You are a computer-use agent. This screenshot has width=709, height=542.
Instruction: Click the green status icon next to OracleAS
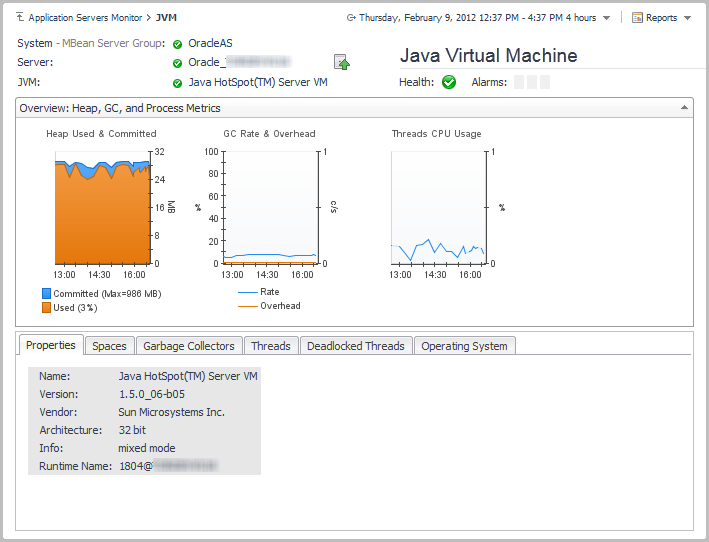coord(177,44)
